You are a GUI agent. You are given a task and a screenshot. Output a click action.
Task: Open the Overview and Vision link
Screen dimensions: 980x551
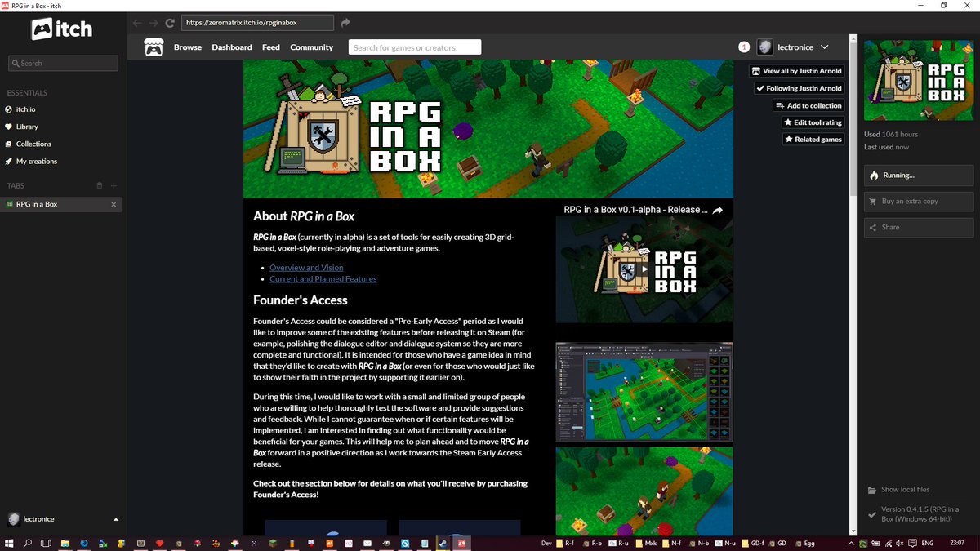pyautogui.click(x=306, y=268)
